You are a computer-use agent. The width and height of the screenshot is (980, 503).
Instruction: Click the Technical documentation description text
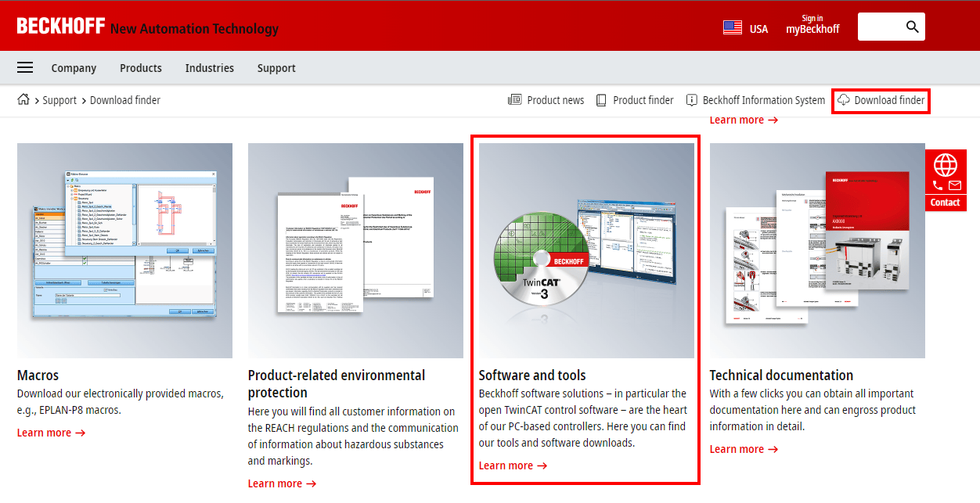tap(812, 410)
